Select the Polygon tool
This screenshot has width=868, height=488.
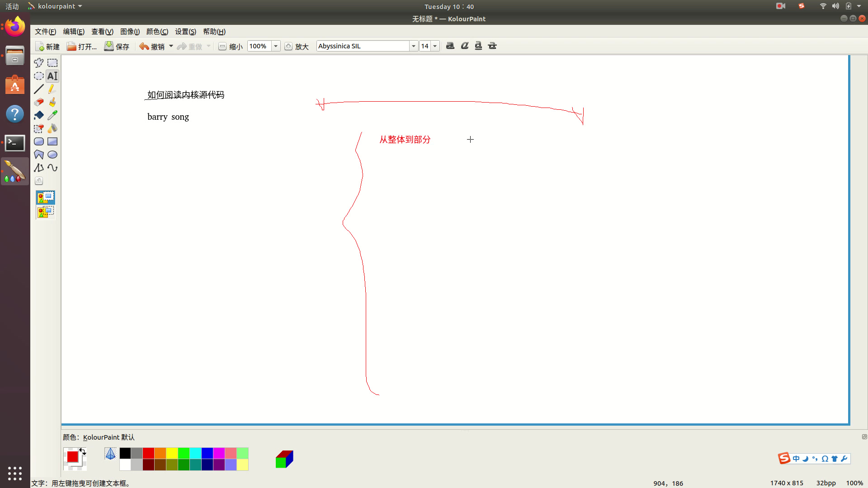point(39,155)
